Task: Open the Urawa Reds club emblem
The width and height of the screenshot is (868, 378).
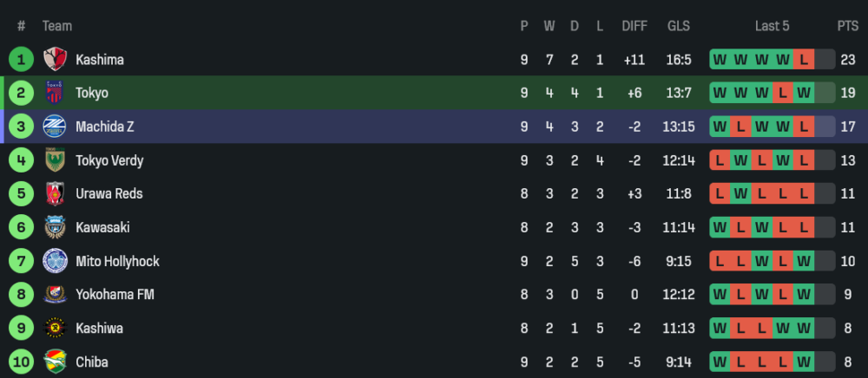Action: (55, 193)
